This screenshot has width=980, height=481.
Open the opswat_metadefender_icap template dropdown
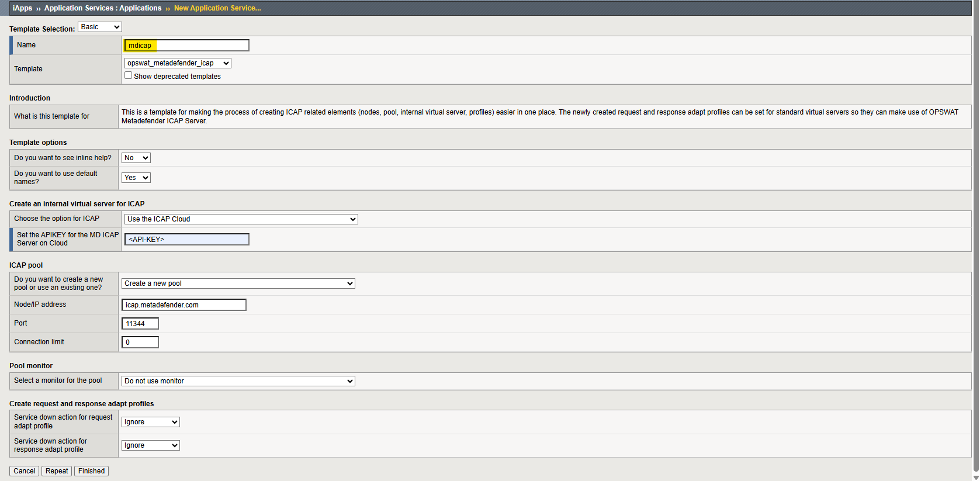point(178,63)
